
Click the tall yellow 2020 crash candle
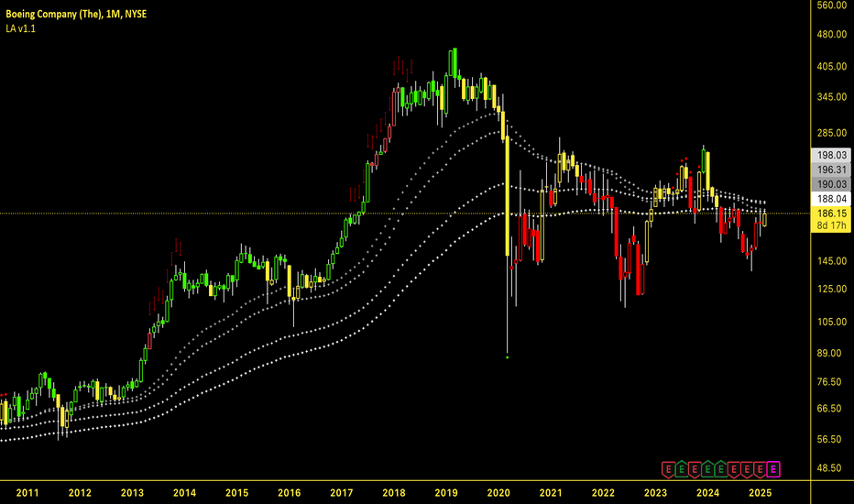click(x=507, y=196)
